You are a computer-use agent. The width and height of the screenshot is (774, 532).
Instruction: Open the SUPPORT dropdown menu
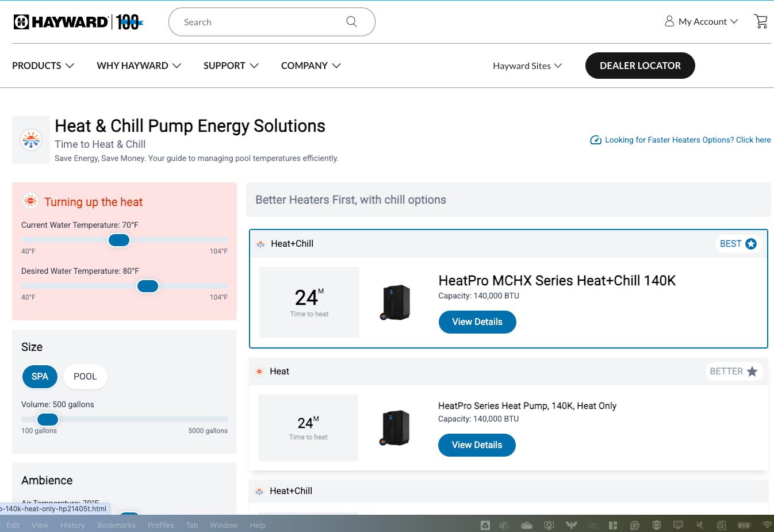pos(231,66)
